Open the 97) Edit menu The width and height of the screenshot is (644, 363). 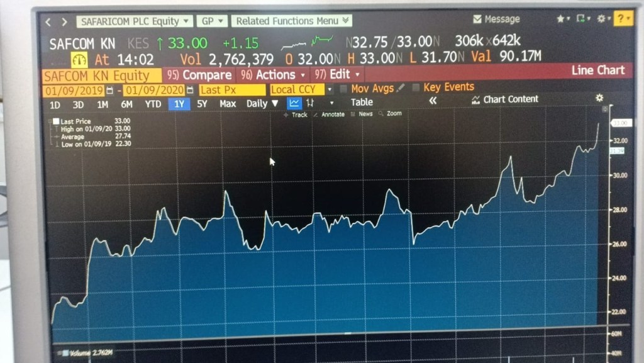coord(335,74)
